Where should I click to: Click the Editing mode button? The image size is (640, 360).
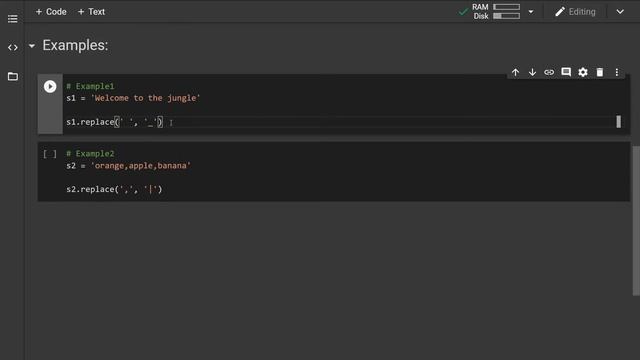pyautogui.click(x=575, y=12)
